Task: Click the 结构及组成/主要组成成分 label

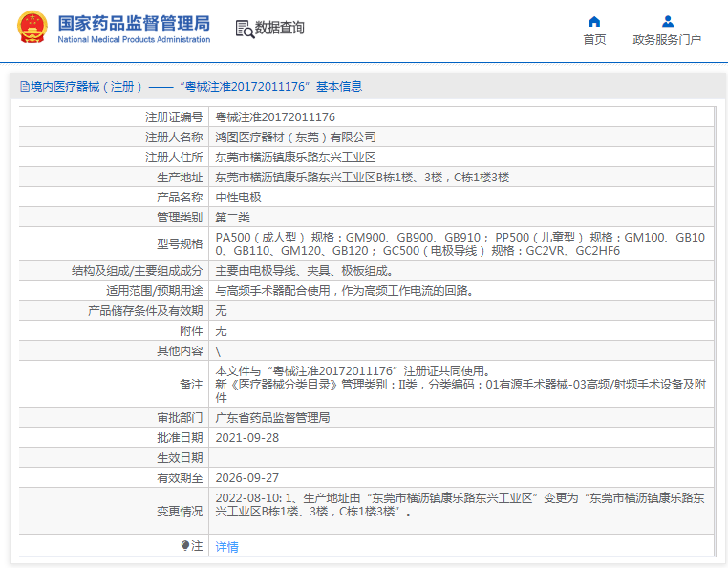Action: coord(137,270)
